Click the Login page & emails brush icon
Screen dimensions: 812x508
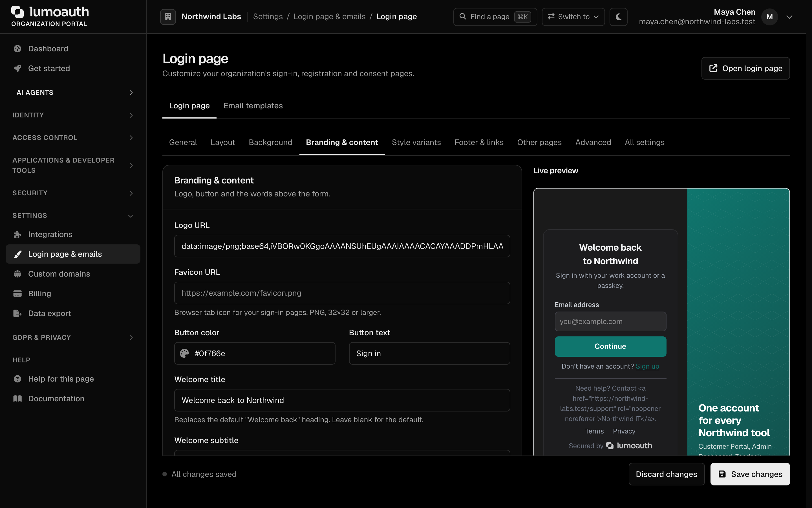tap(17, 254)
